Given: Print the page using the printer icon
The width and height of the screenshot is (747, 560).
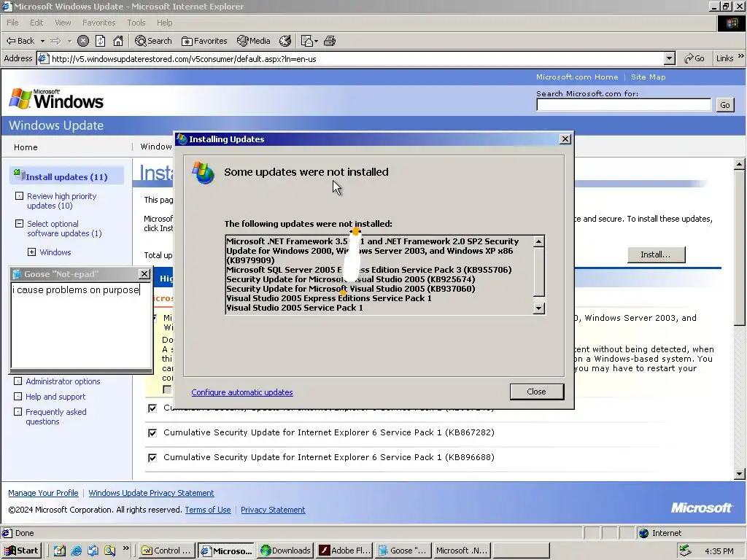Looking at the screenshot, I should click(330, 41).
